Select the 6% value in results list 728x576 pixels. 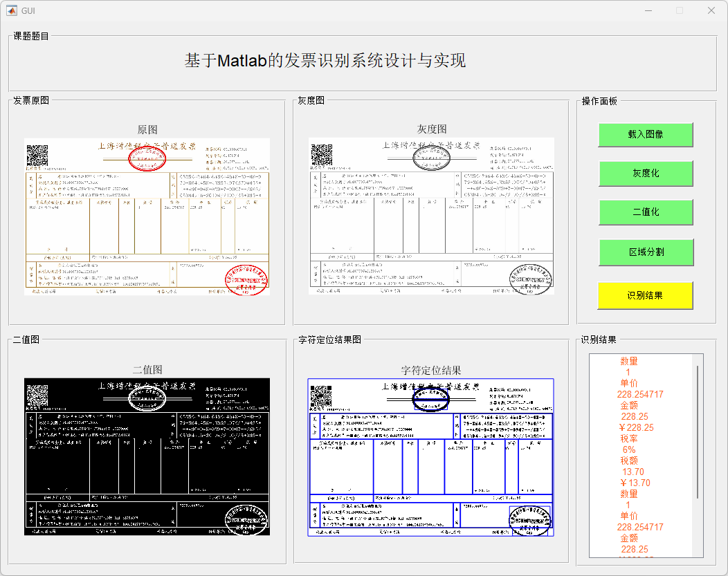629,449
